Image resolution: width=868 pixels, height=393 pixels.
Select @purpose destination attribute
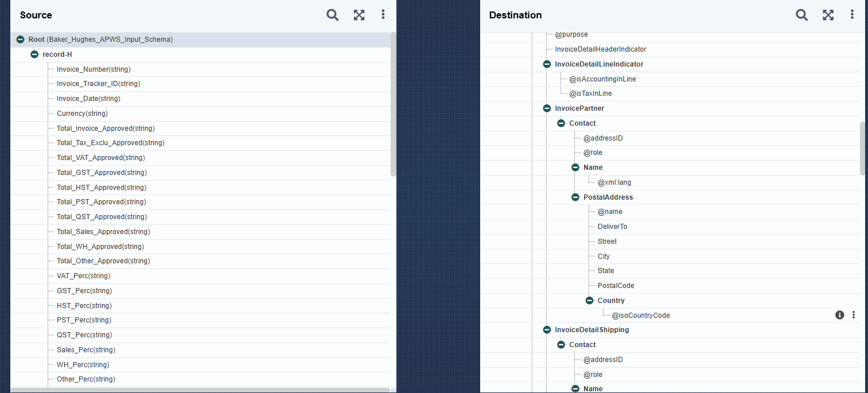click(x=571, y=35)
